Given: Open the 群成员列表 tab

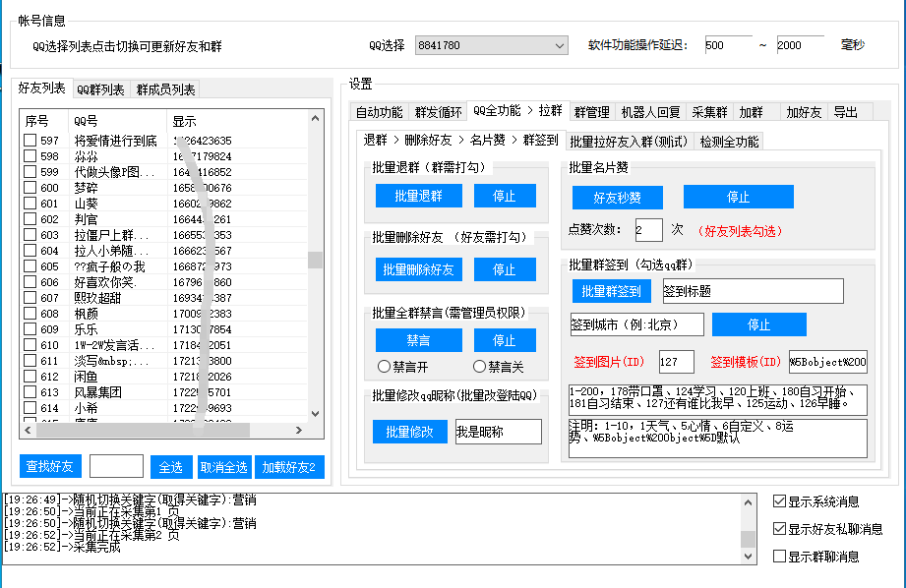Looking at the screenshot, I should (x=165, y=89).
